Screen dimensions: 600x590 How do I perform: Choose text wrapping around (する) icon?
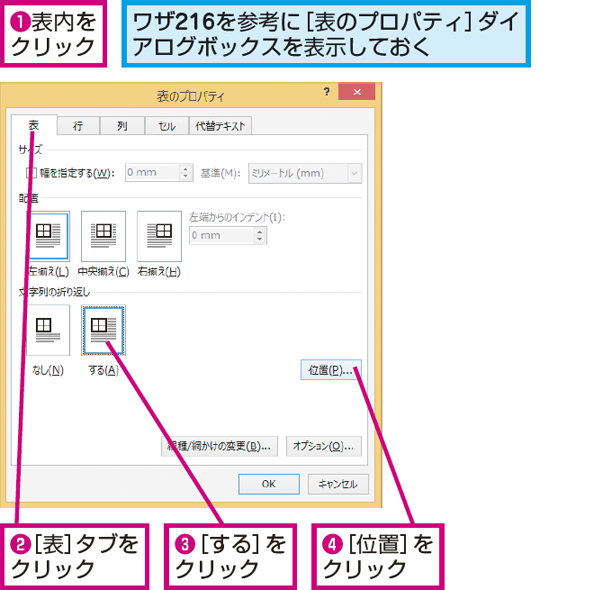coord(103,330)
